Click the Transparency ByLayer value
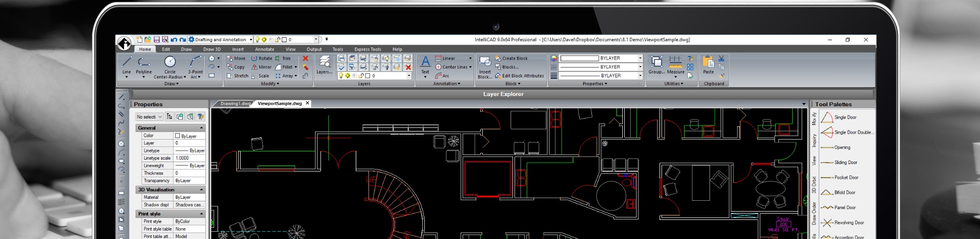980x239 pixels. point(189,181)
